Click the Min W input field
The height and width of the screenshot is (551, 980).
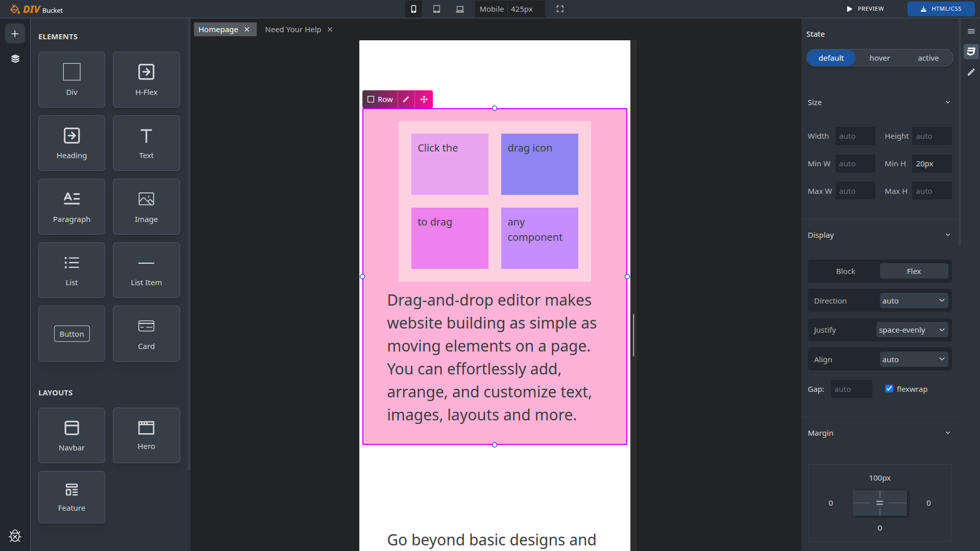[855, 164]
